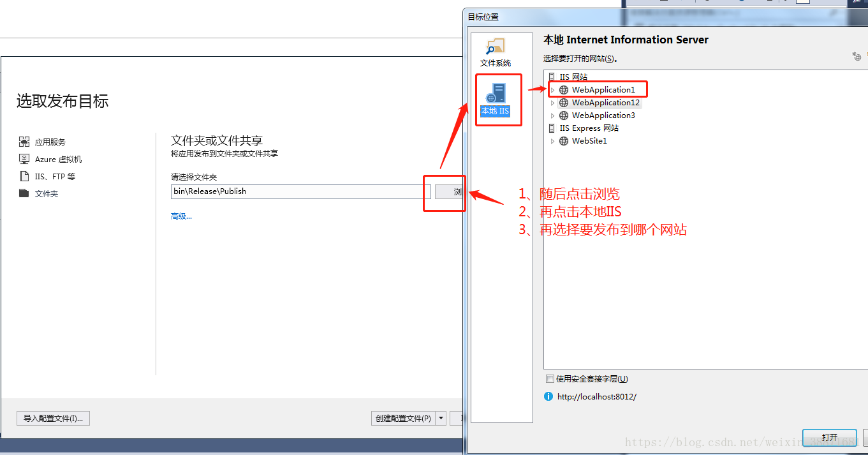The image size is (868, 455).
Task: Select the 本地 IIS server icon
Action: (x=495, y=93)
